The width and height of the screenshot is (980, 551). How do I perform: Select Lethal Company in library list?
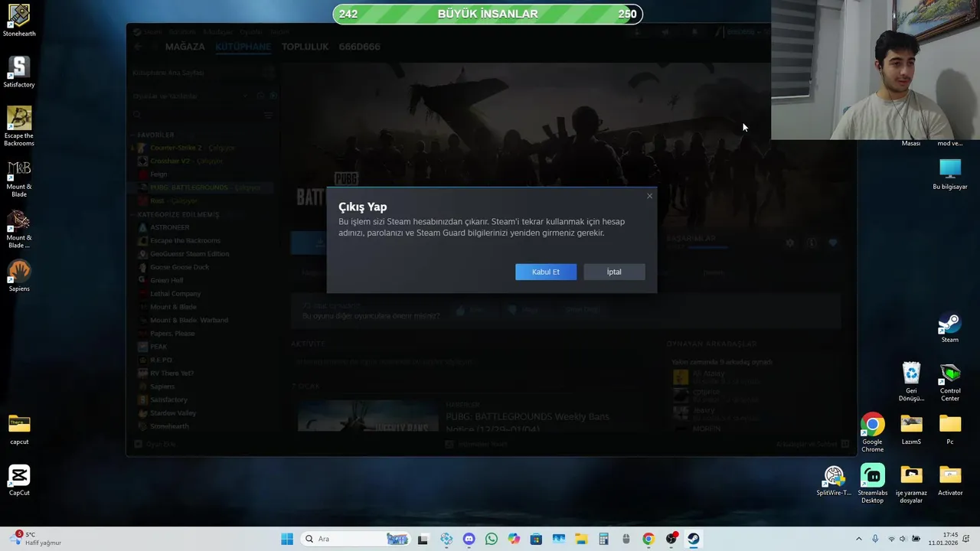175,293
